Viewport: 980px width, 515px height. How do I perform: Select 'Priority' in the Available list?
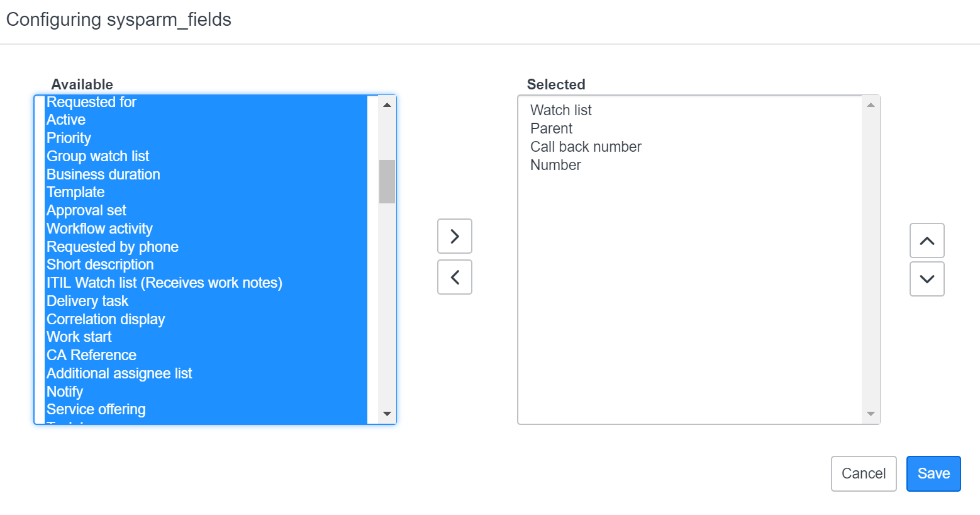[x=69, y=138]
